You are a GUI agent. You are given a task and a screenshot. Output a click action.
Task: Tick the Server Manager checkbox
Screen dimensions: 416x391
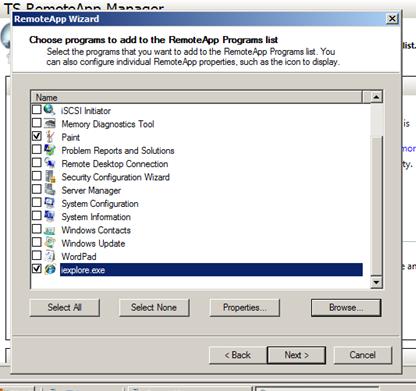coord(37,189)
